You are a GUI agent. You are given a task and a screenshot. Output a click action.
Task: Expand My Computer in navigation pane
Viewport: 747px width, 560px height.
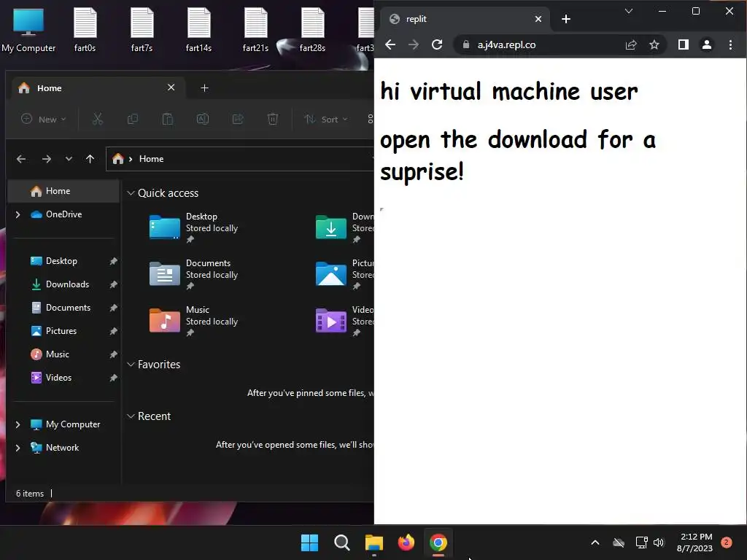tap(18, 424)
